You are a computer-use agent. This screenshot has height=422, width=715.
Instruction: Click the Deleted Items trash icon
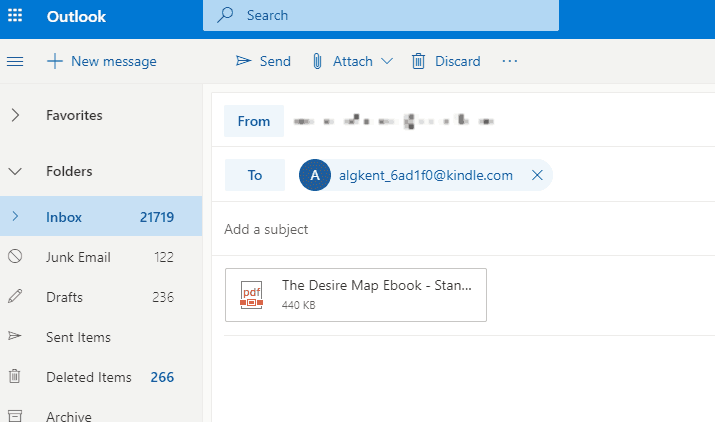[15, 376]
